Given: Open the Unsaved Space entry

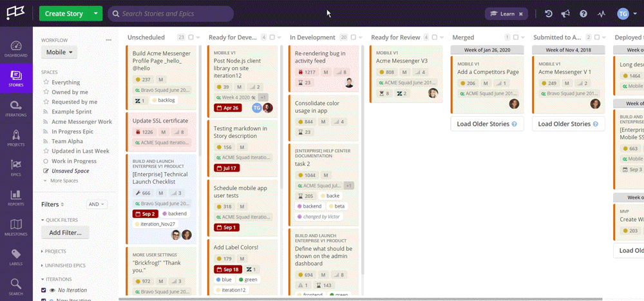Looking at the screenshot, I should pos(70,171).
